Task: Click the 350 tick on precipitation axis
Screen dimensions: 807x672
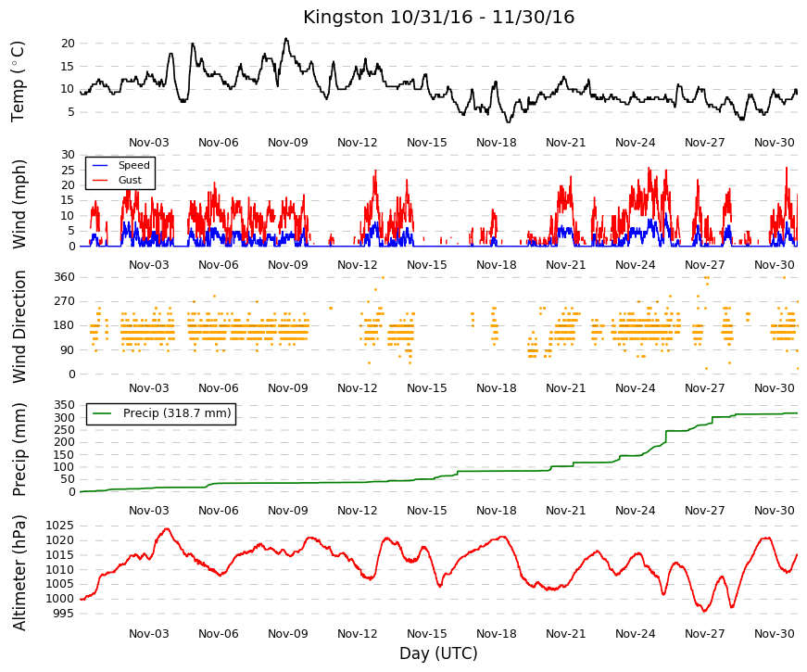Action: tap(64, 405)
